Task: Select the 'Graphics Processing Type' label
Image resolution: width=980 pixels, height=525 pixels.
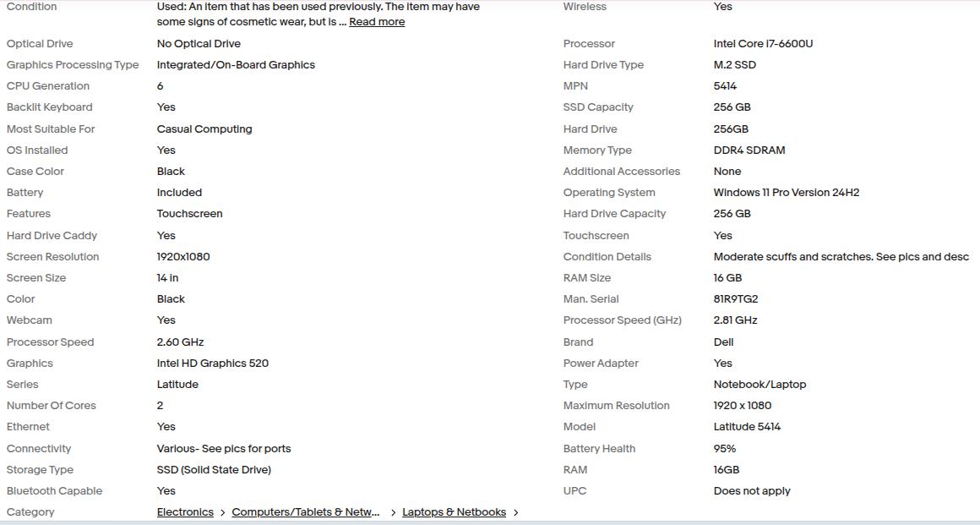Action: point(73,65)
